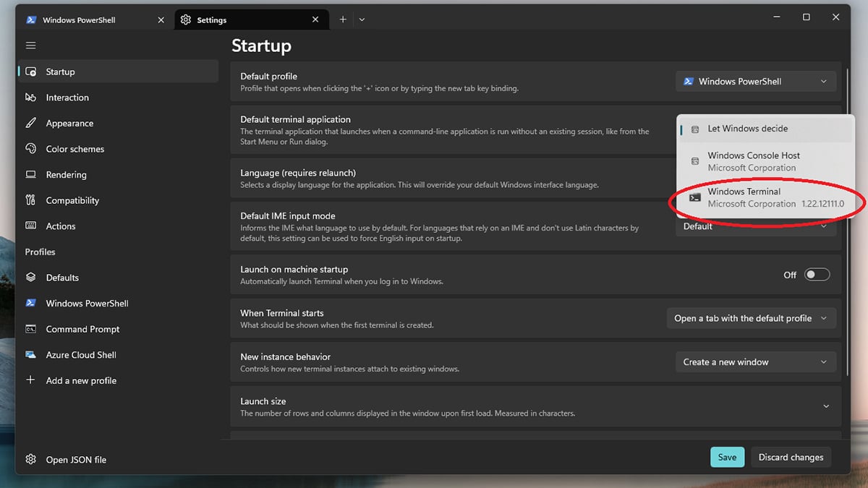Click the Defaults layers icon
The height and width of the screenshot is (488, 868).
30,278
